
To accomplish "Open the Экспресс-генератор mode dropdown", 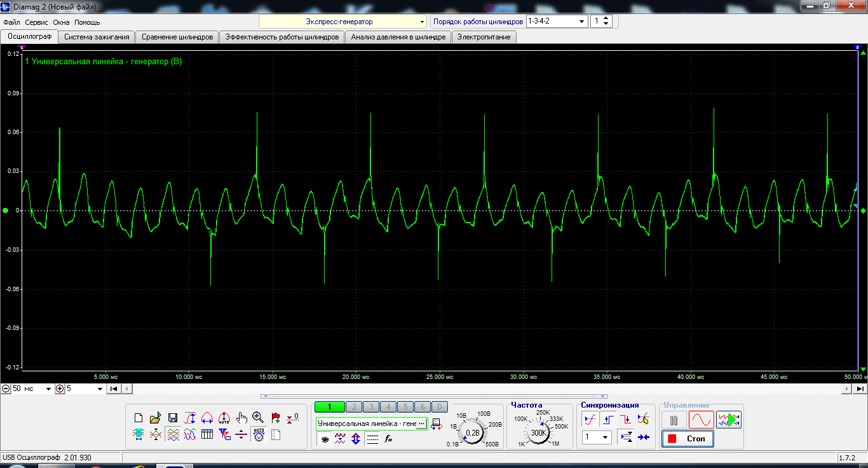I will pyautogui.click(x=343, y=22).
